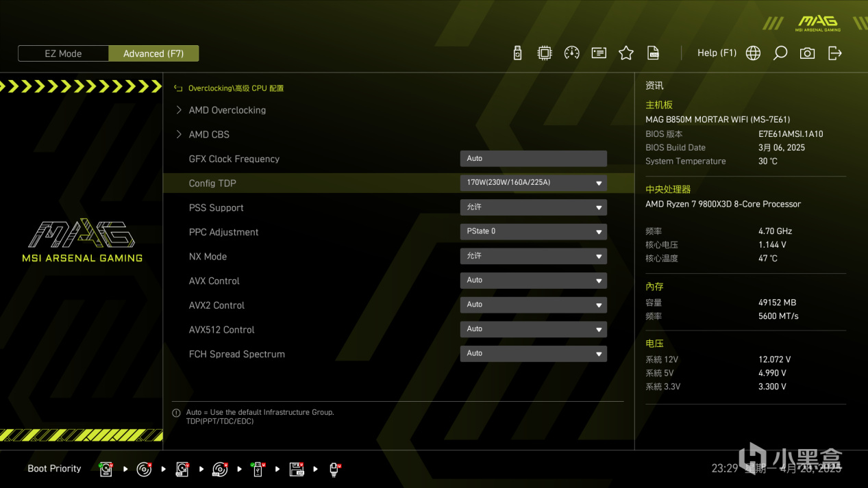
Task: Open the PSS Support dropdown
Action: [x=534, y=207]
